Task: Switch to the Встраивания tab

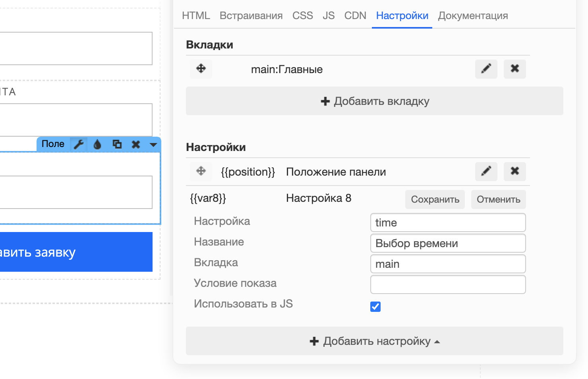Action: pyautogui.click(x=251, y=15)
